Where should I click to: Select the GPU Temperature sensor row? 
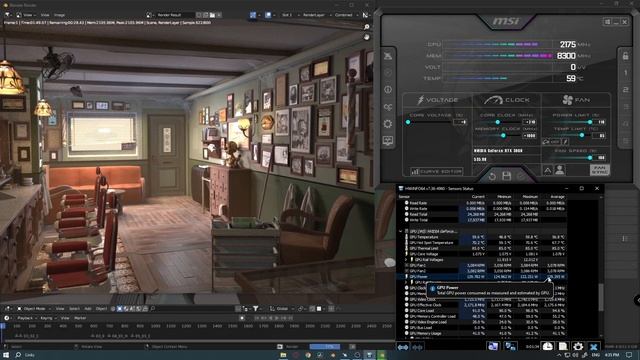point(482,237)
